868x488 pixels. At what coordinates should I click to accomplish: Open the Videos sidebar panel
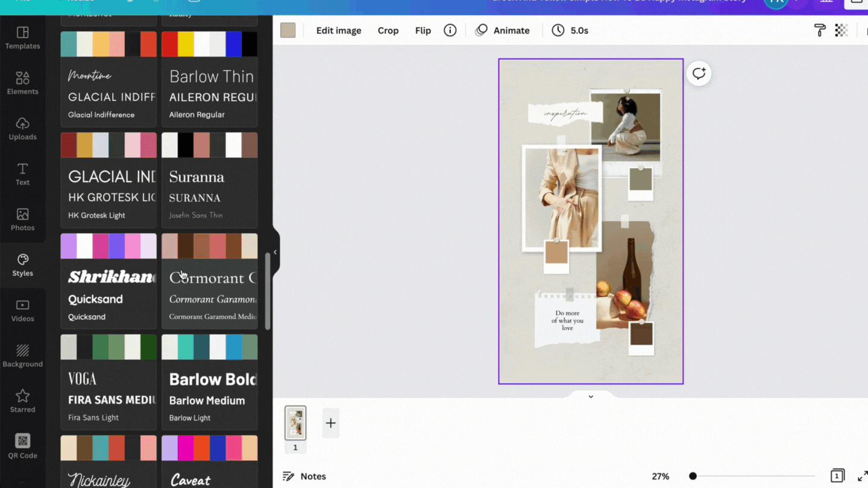(x=22, y=310)
